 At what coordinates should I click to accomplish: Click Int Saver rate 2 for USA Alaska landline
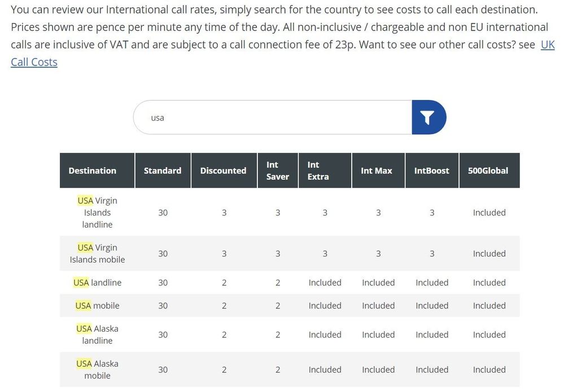click(278, 335)
